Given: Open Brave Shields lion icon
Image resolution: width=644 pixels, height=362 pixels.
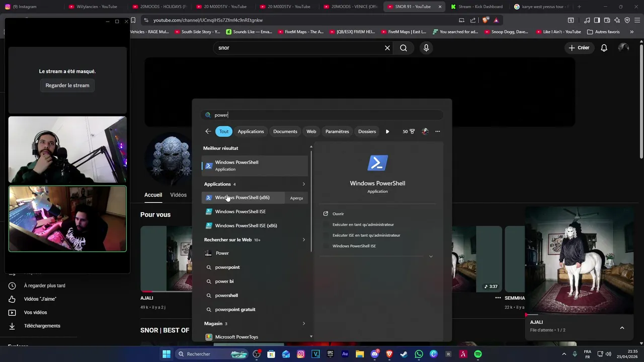Looking at the screenshot, I should click(485, 20).
